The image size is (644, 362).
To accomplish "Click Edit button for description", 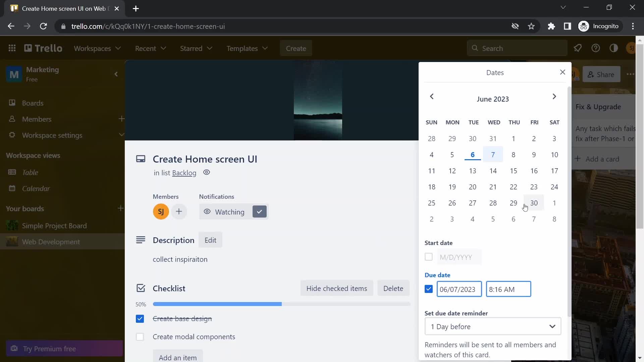I will tap(211, 240).
